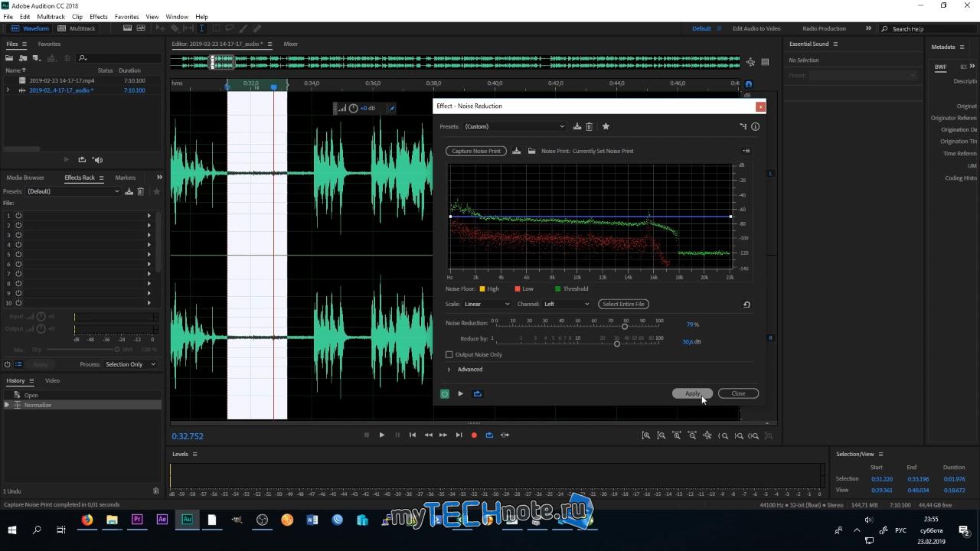The image size is (980, 551).
Task: Click the Capture Noise Print button
Action: (x=476, y=151)
